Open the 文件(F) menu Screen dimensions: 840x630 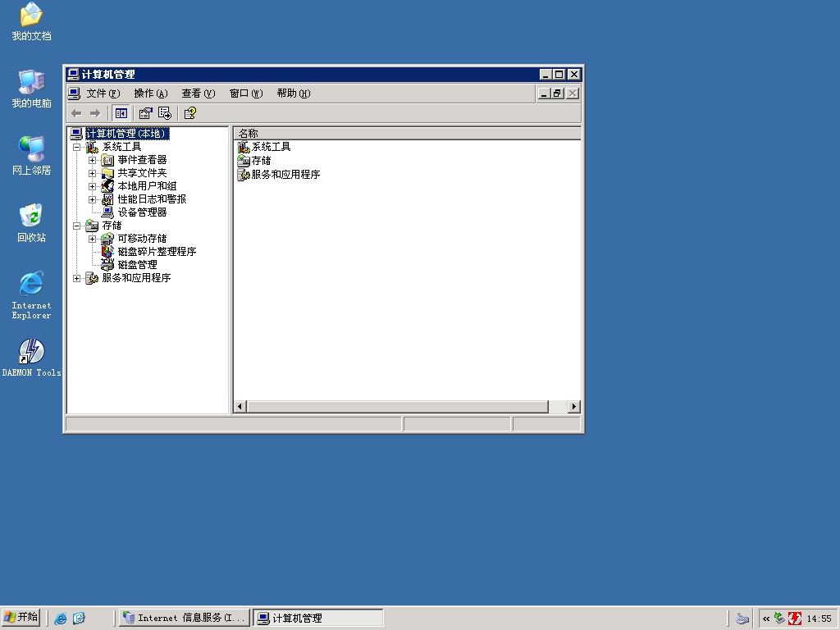(x=103, y=94)
